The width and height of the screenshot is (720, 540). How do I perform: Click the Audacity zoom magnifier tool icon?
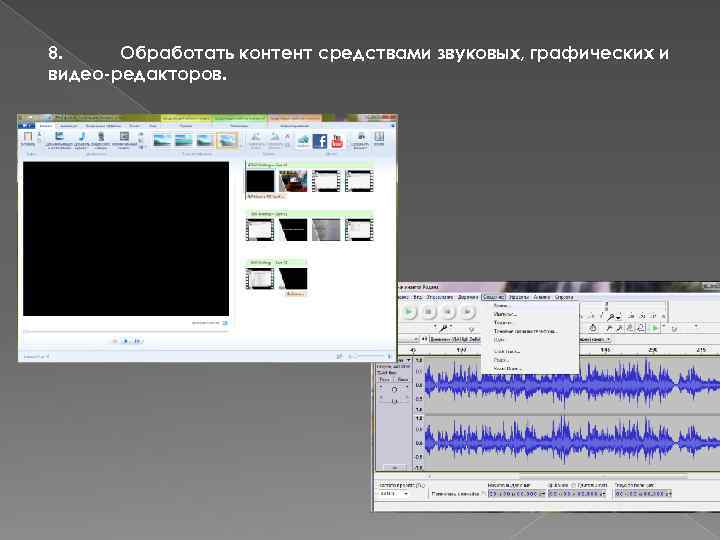pyautogui.click(x=611, y=317)
